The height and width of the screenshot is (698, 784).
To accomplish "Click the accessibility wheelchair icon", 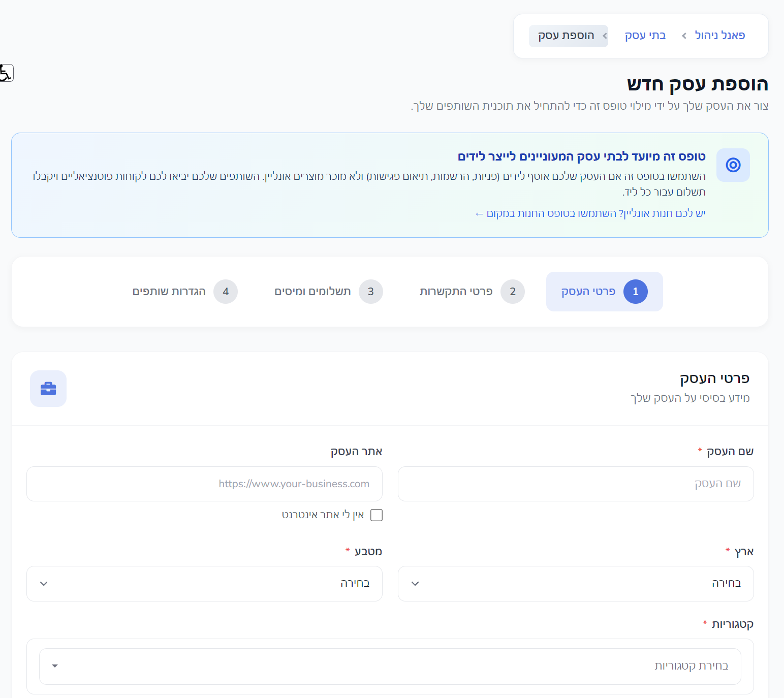I will (6, 73).
